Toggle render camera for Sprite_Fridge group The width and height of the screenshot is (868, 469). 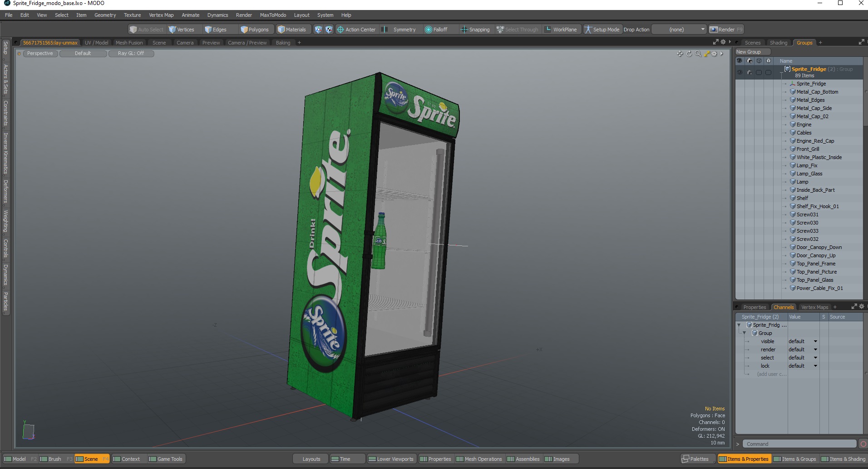pos(750,72)
